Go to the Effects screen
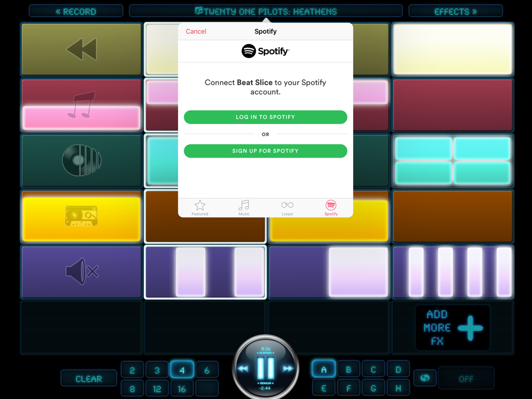Viewport: 532px width, 399px height. [455, 11]
